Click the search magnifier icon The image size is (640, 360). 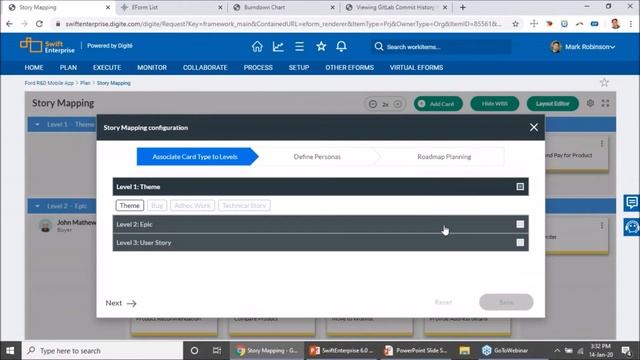(x=379, y=47)
